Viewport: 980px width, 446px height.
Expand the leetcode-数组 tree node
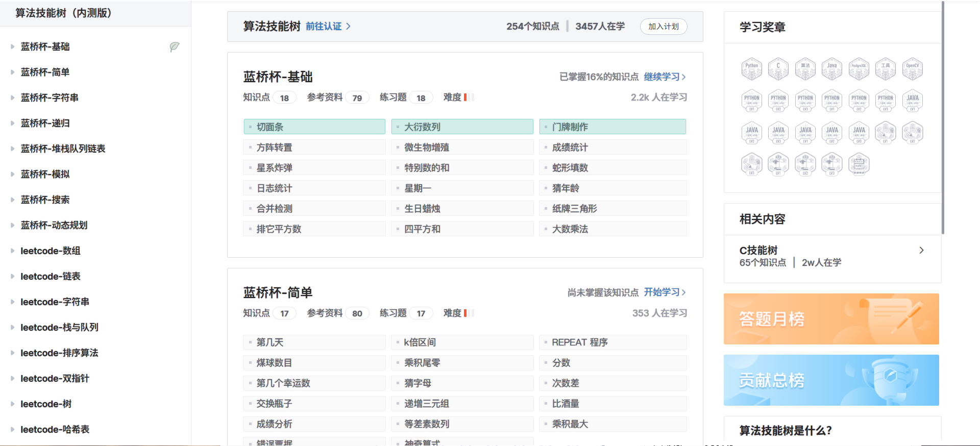(12, 251)
